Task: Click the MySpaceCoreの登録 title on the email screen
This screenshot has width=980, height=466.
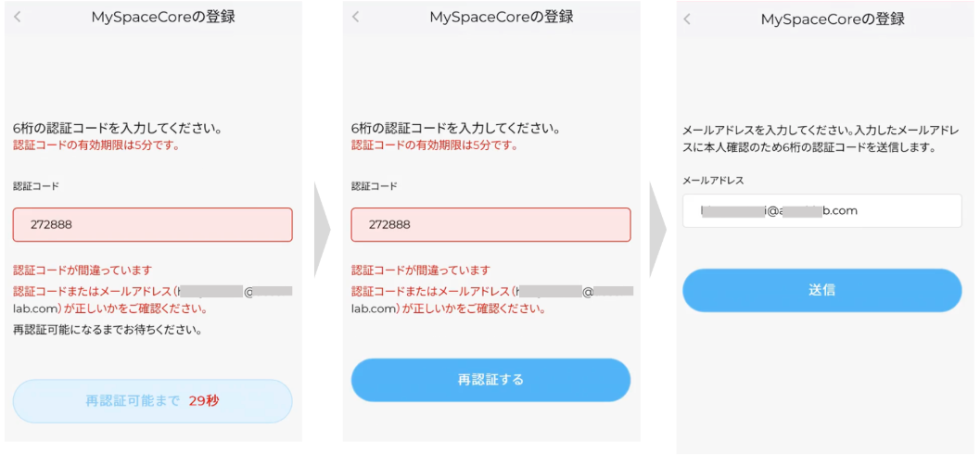Action: pyautogui.click(x=832, y=19)
